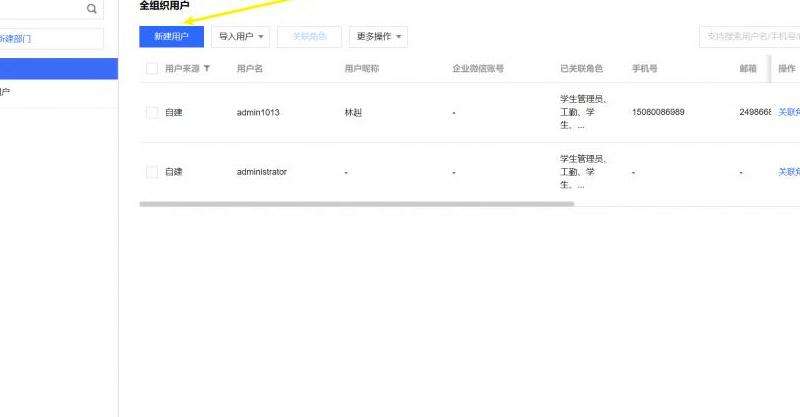Open the 更多操作 dropdown menu
The height and width of the screenshot is (417, 800).
pos(378,37)
